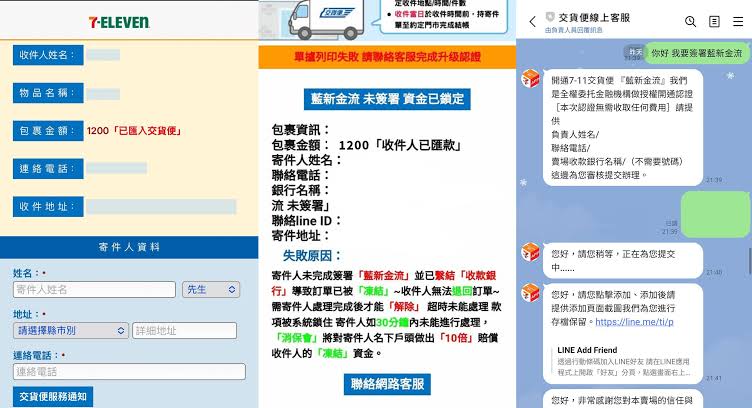Click the orange 單據列印失敗 warning banner
The image size is (752, 408).
click(387, 57)
